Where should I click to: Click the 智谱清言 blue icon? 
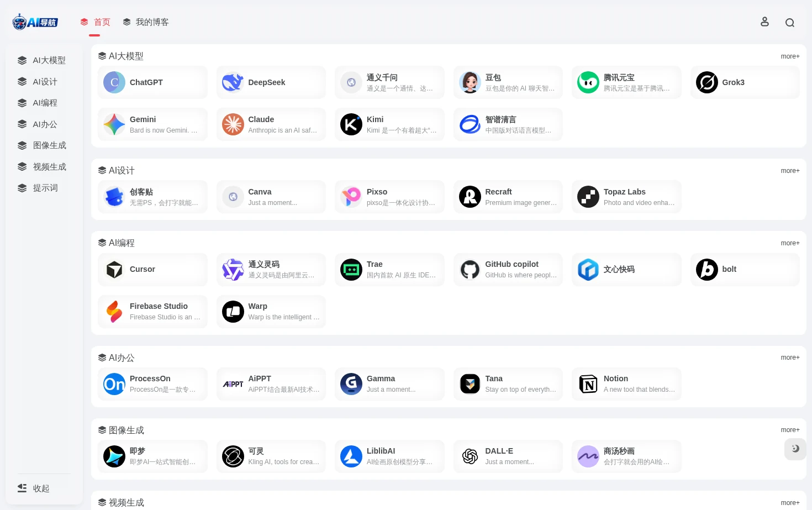[x=470, y=124]
